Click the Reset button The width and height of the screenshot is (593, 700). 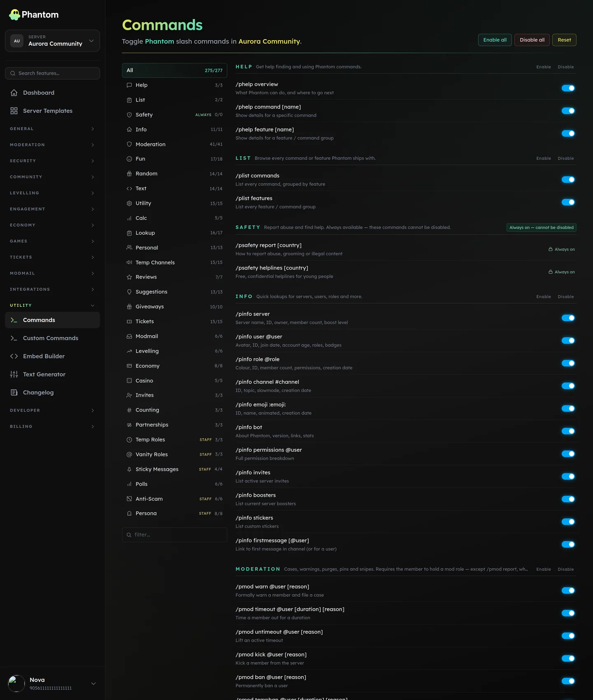tap(564, 40)
